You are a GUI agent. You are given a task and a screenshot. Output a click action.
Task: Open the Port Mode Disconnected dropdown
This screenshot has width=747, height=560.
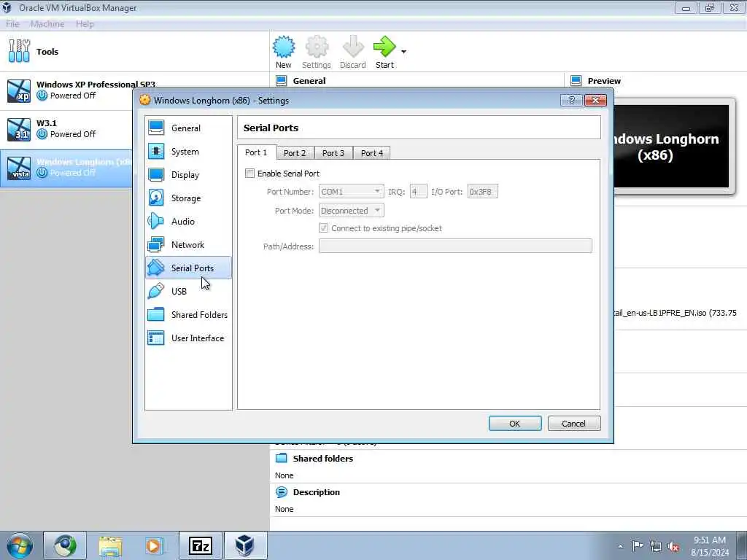tap(352, 211)
